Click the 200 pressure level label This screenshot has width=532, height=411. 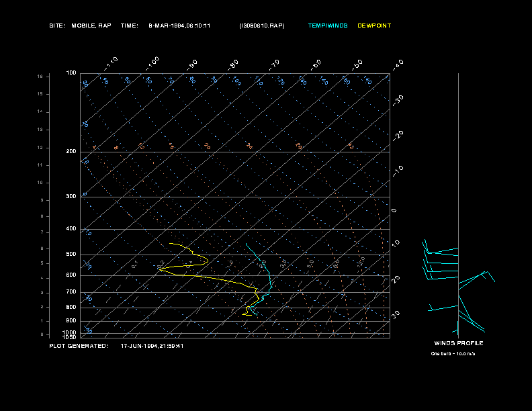tap(71, 151)
